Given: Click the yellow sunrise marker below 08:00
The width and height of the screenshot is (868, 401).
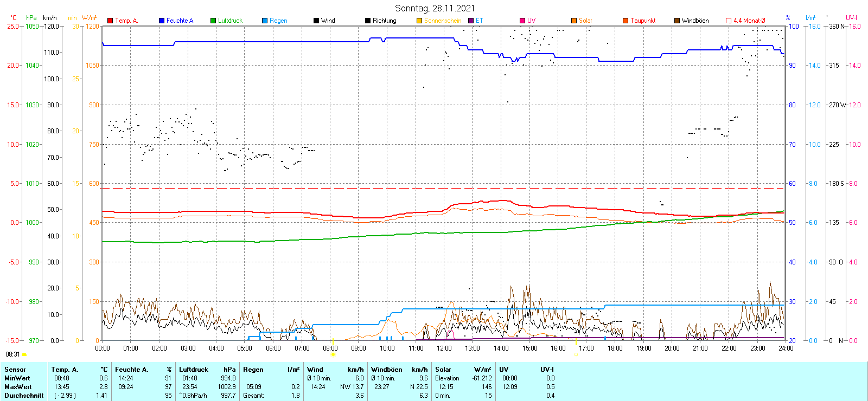Looking at the screenshot, I should coord(333,354).
